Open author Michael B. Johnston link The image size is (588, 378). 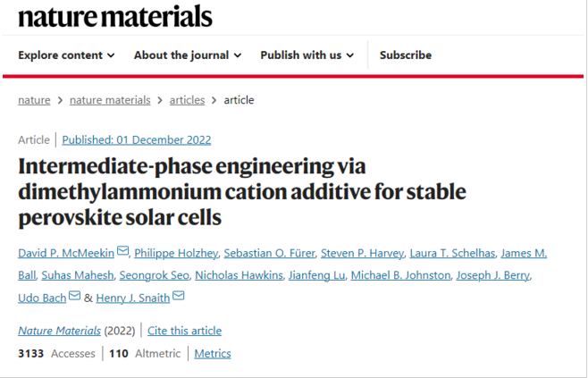(x=399, y=274)
